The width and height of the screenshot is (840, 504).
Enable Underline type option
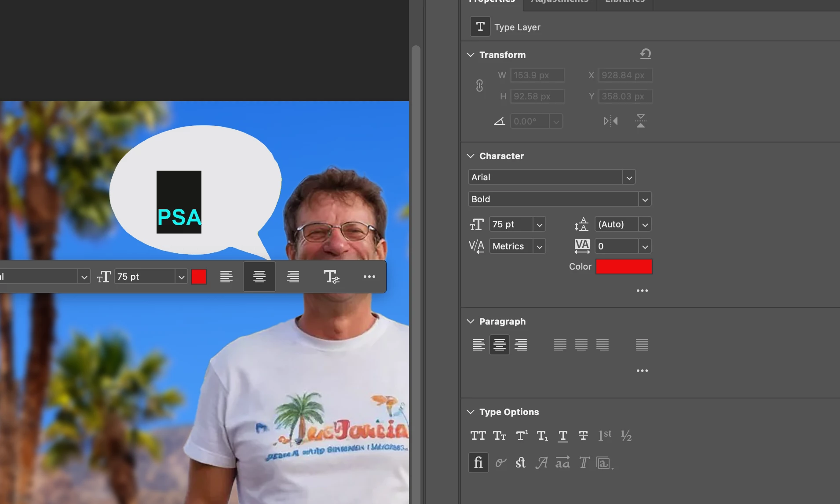[563, 436]
